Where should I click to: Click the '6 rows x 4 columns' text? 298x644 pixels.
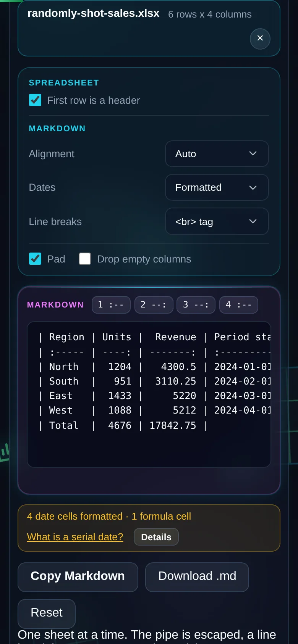pyautogui.click(x=210, y=14)
